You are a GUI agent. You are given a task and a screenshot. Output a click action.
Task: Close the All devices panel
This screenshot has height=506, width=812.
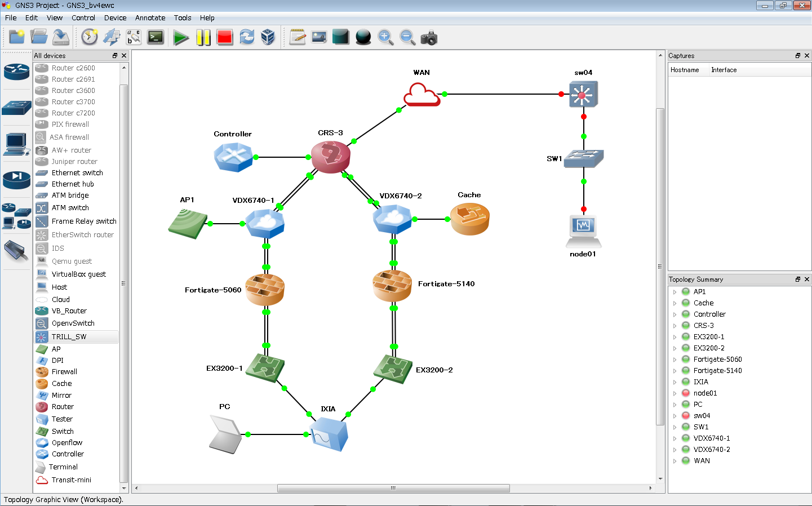click(124, 56)
